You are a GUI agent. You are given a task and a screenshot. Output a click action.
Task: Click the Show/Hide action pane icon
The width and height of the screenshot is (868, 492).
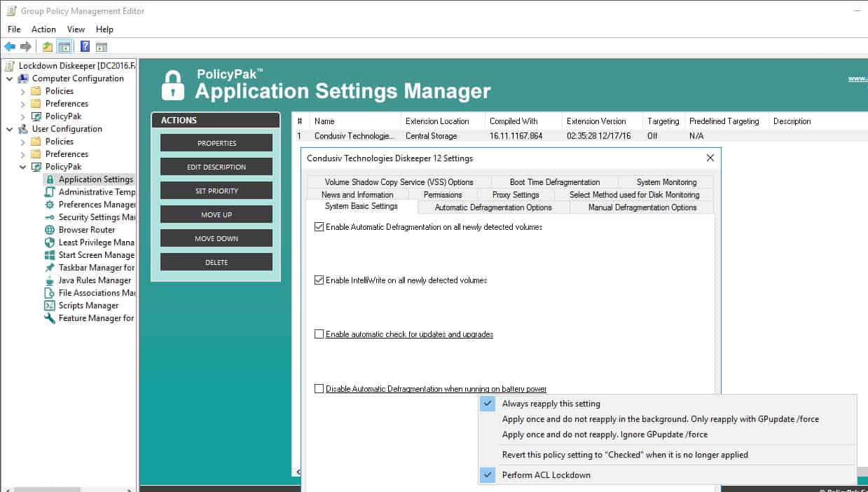[x=102, y=47]
